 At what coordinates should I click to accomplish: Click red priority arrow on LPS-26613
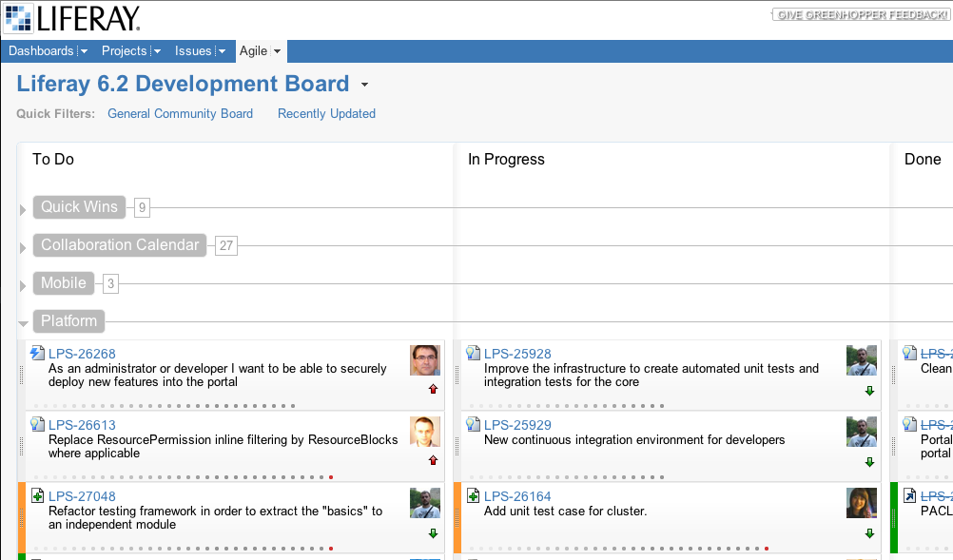tap(434, 460)
